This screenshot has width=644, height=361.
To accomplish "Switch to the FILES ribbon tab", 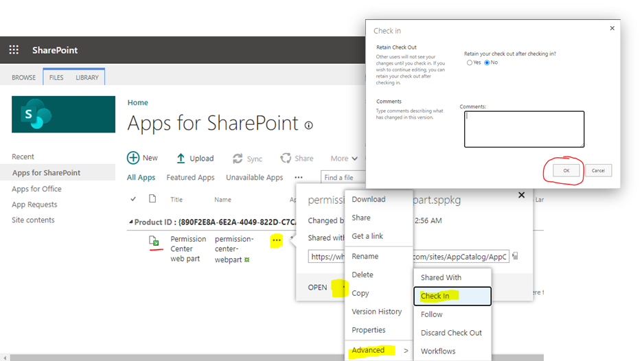I will (x=56, y=78).
